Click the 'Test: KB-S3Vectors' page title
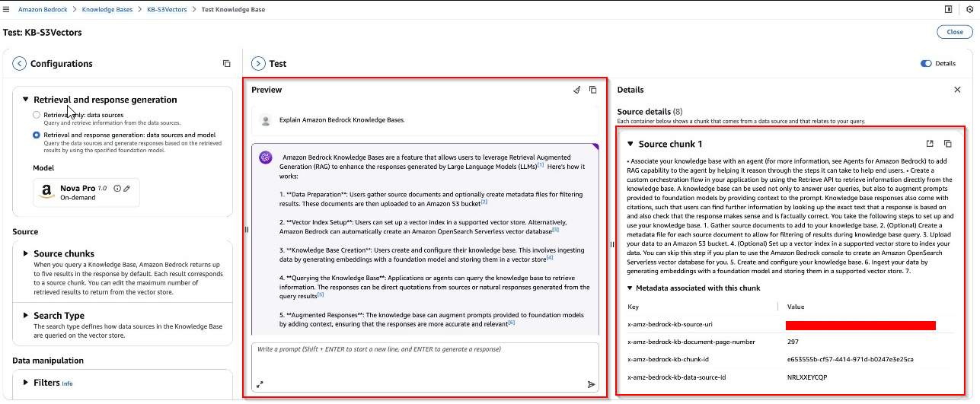Screen dimensions: 980x404 click(x=42, y=33)
